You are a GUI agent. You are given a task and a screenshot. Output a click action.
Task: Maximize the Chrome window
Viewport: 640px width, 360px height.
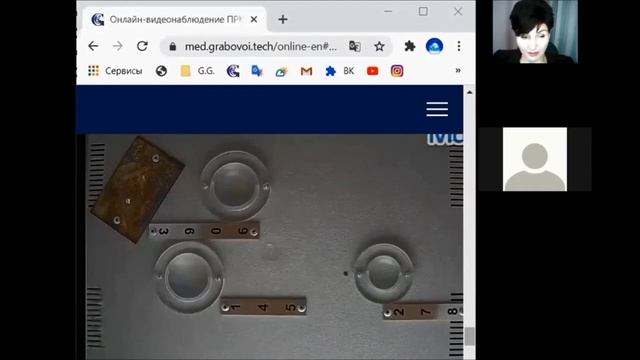423,11
